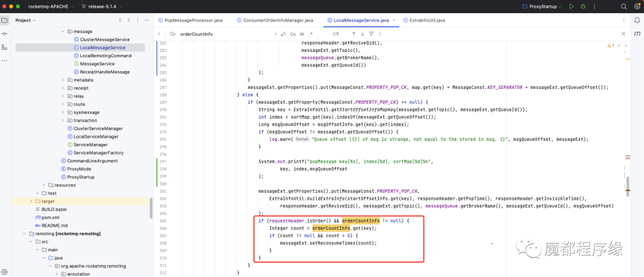
Task: Close the find bar
Action: click(624, 33)
